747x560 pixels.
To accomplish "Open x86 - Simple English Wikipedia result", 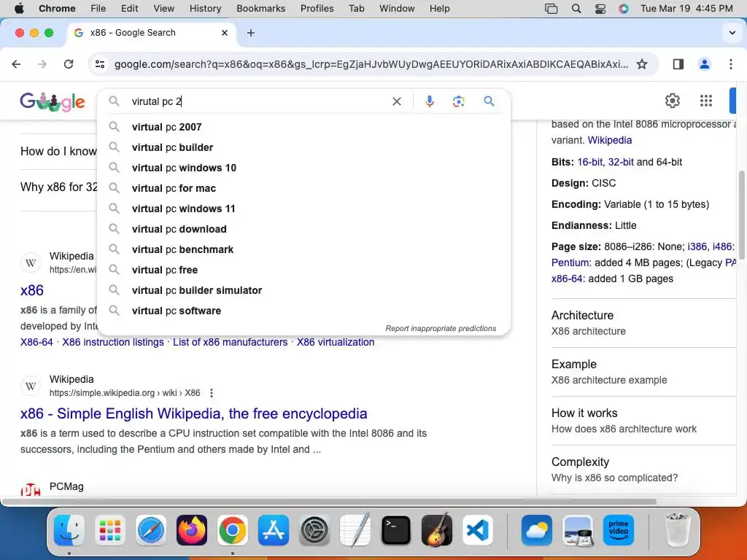I will [x=193, y=414].
